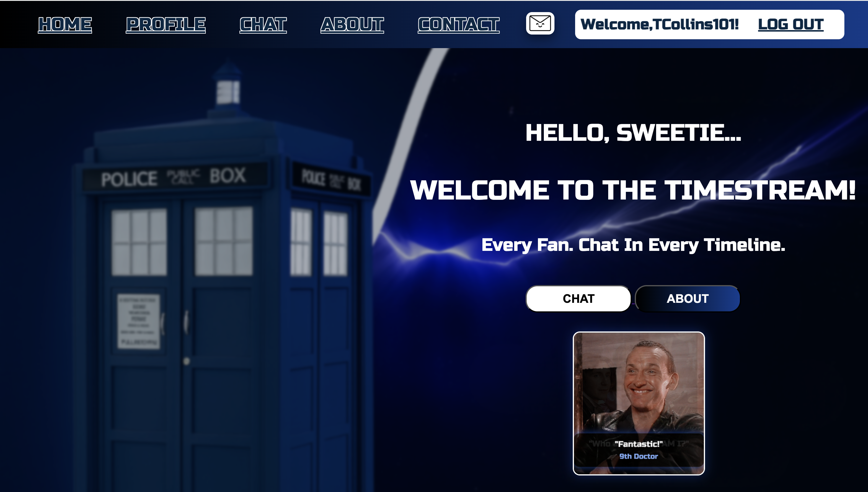Screen dimensions: 868x492
Task: Open PROFILE from the navigation bar
Action: (166, 24)
